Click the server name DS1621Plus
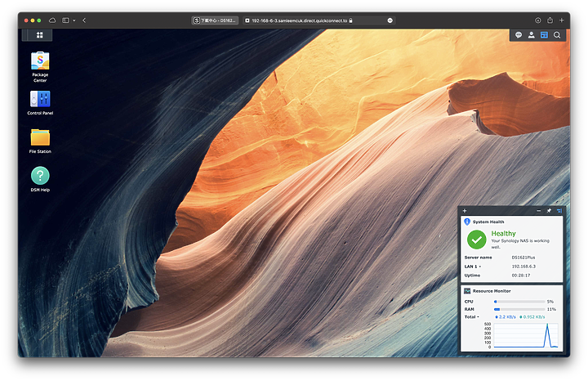The width and height of the screenshot is (588, 381). [x=523, y=258]
